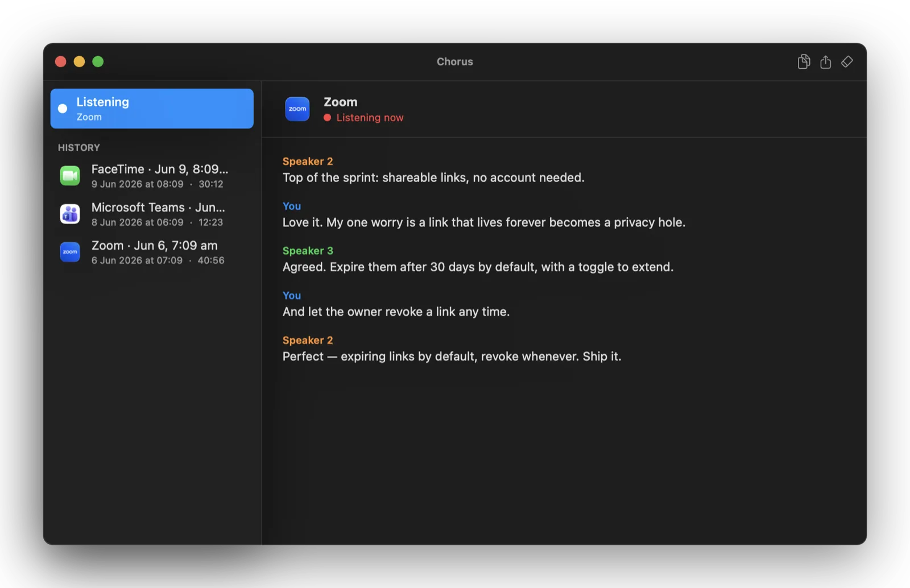Click the Zoom title in transcript header
This screenshot has height=588, width=910.
click(x=341, y=102)
